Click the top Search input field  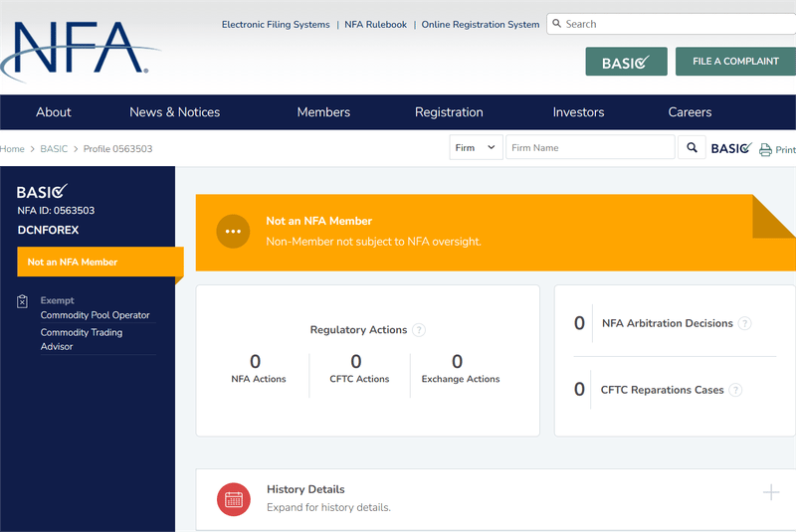point(671,24)
